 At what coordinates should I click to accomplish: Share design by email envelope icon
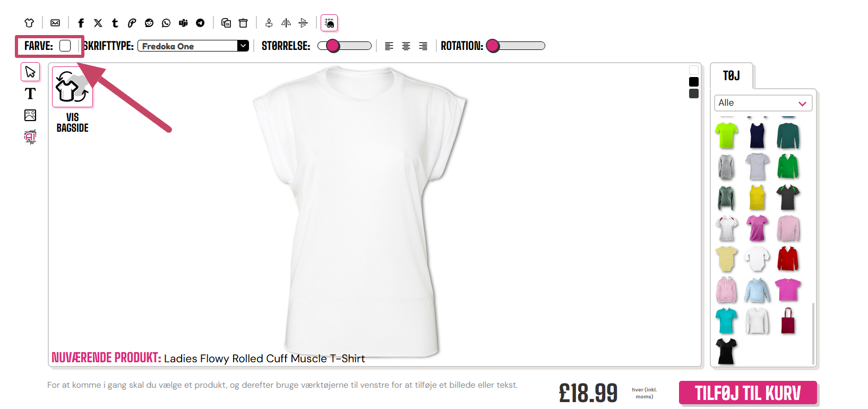pyautogui.click(x=55, y=23)
